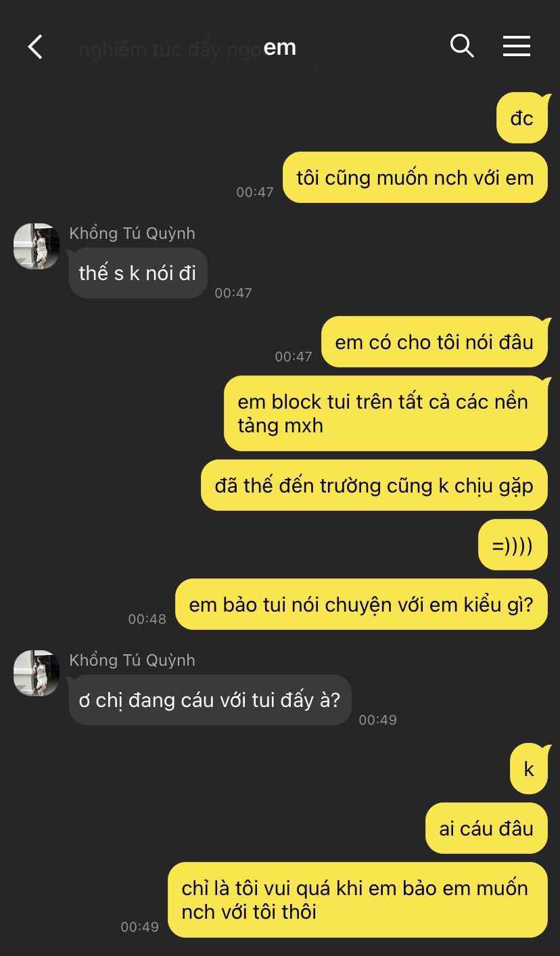
Task: Tap the "em block tui trên tất cả" message
Action: (386, 413)
